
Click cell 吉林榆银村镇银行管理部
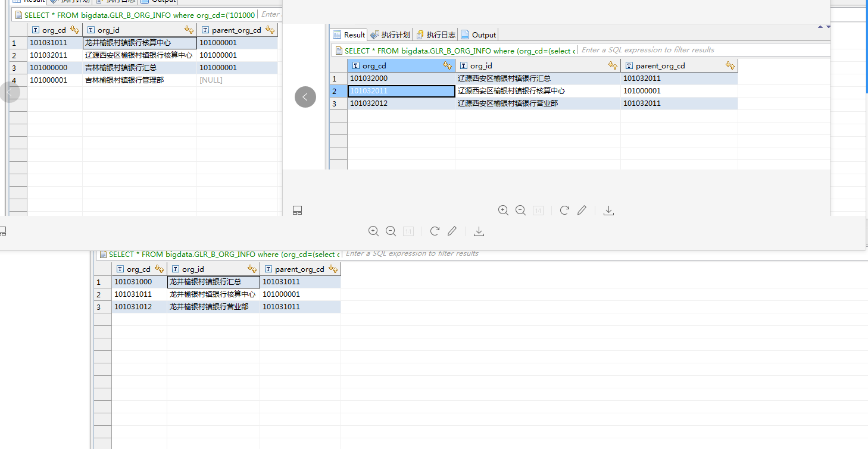(x=139, y=80)
